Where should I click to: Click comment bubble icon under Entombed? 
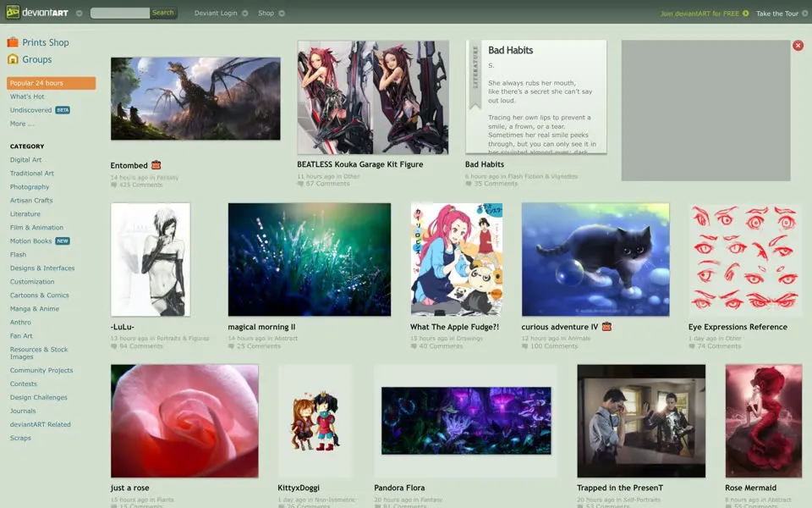[113, 185]
